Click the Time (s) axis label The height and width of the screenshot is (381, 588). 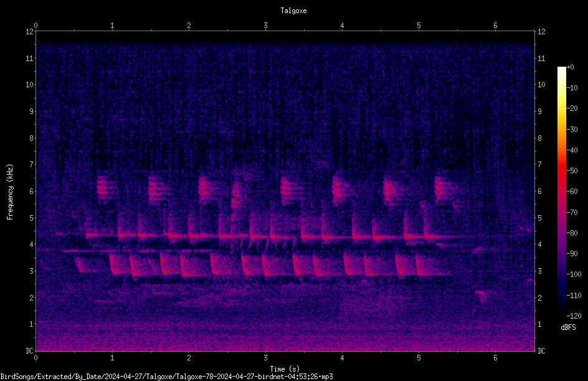[x=285, y=369]
